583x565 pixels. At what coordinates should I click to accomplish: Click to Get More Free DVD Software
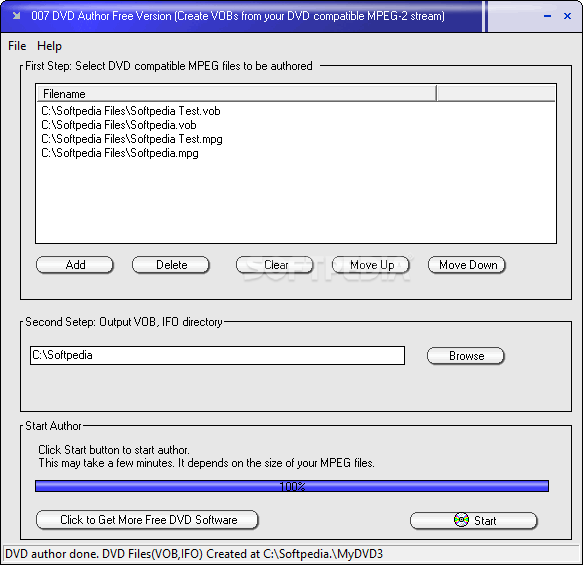(147, 520)
